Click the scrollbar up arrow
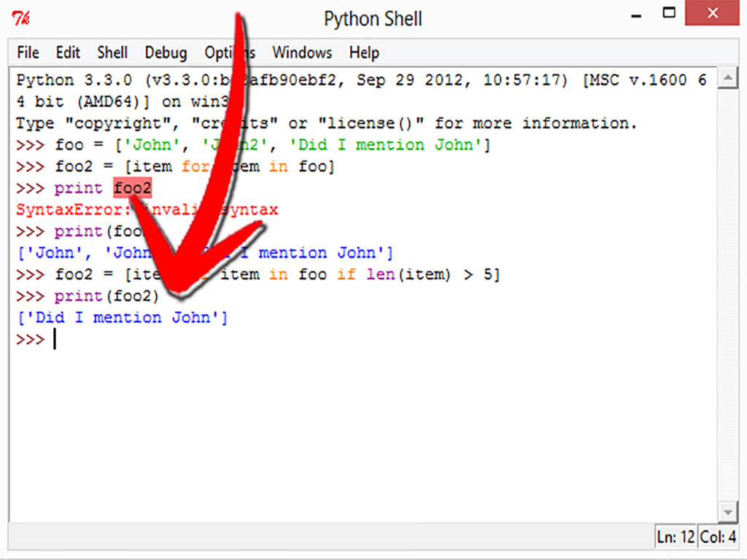The height and width of the screenshot is (560, 747). (x=728, y=78)
